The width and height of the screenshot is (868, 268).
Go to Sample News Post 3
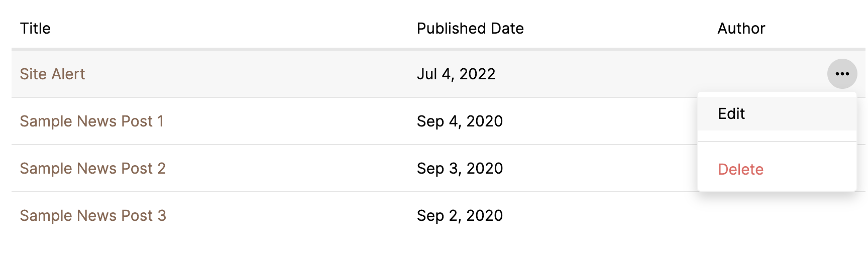click(92, 216)
